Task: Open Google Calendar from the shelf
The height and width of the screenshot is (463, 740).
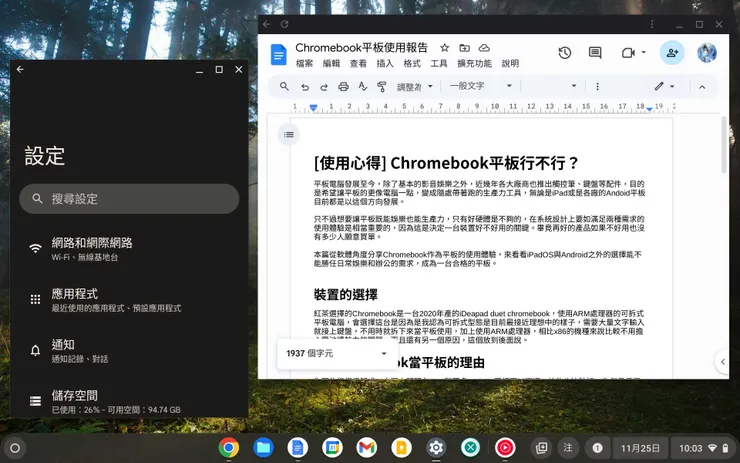Action: (332, 447)
